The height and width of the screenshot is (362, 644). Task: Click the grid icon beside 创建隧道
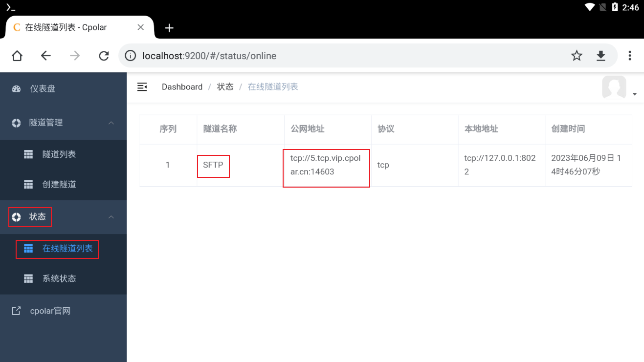coord(28,185)
